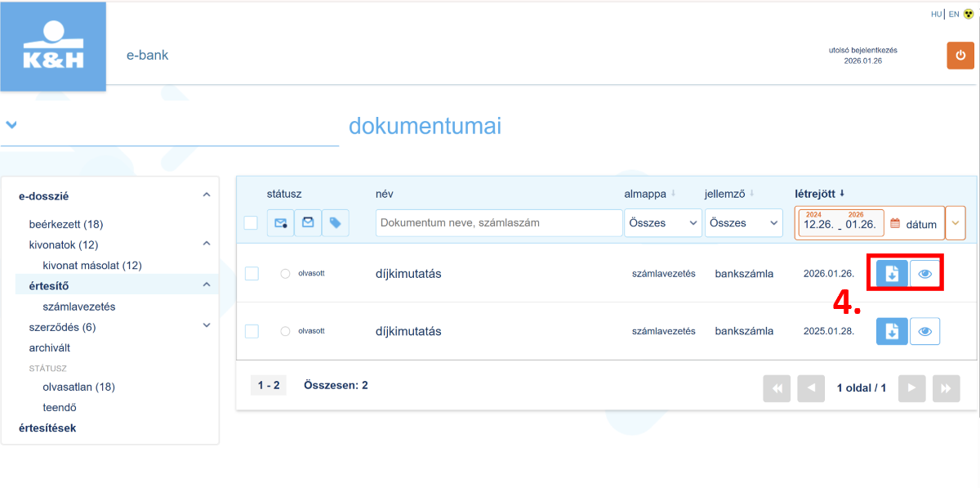Filter by tag label status icon

[x=336, y=223]
